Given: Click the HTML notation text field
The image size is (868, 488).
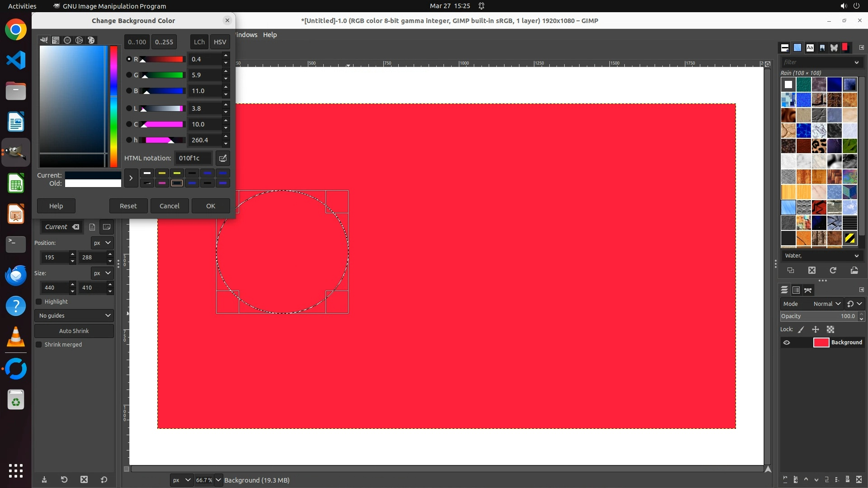Looking at the screenshot, I should point(193,158).
